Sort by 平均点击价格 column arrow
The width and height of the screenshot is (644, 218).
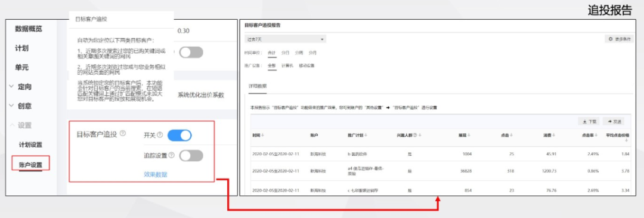(627, 140)
